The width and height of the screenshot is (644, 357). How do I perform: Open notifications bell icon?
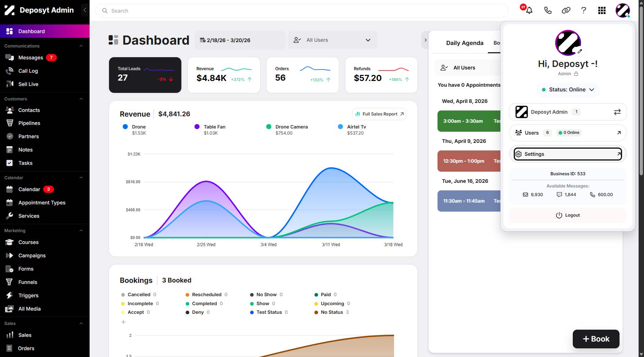point(529,10)
